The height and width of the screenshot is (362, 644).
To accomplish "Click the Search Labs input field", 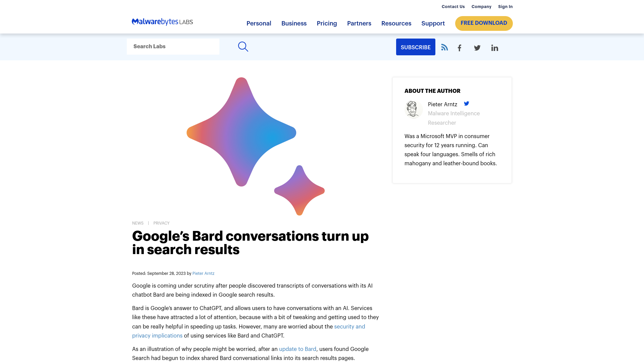I will pos(173,46).
